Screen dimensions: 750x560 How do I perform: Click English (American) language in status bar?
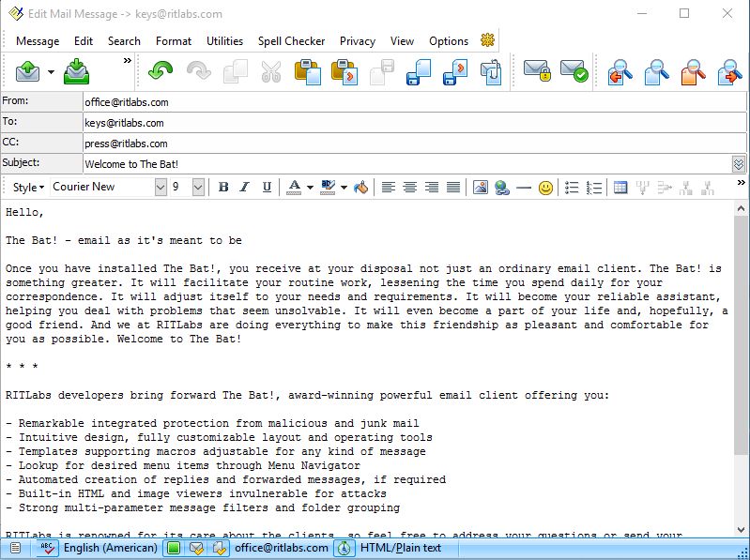pyautogui.click(x=111, y=548)
